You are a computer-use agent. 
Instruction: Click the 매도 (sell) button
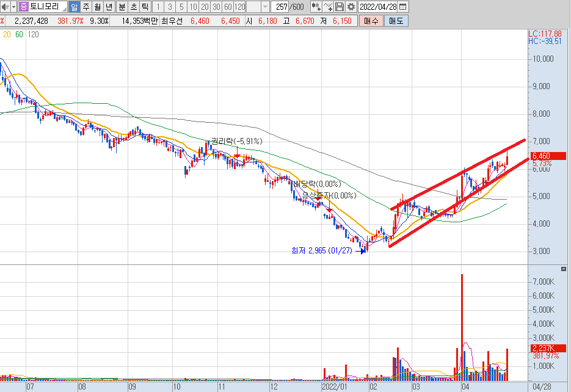[x=396, y=21]
